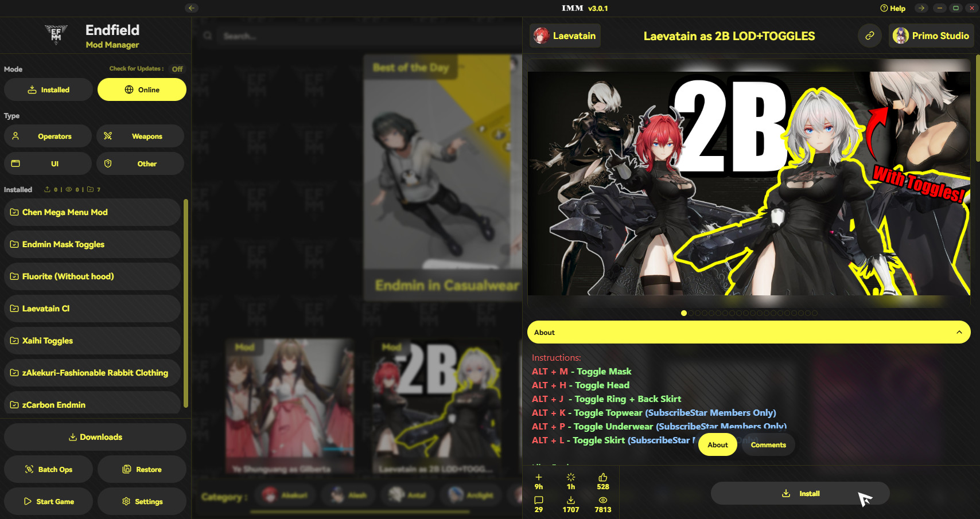Switch mode to Online
The image size is (980, 519).
142,89
